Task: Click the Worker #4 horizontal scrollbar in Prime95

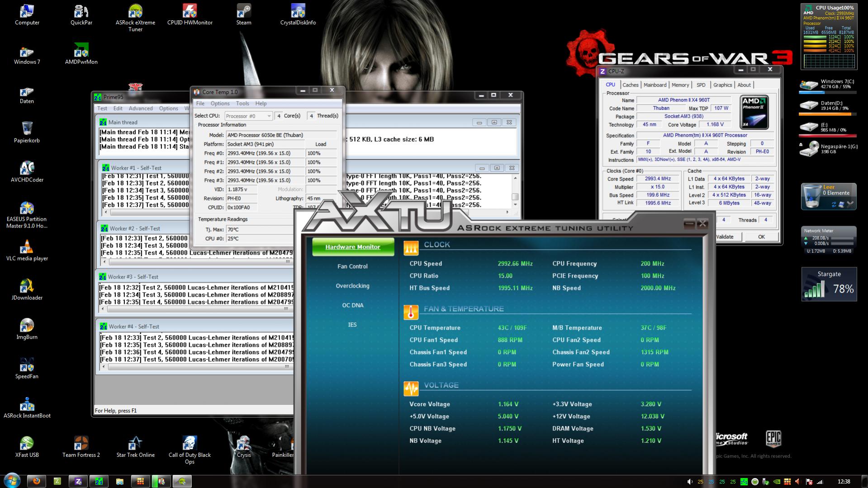Action: click(x=196, y=367)
